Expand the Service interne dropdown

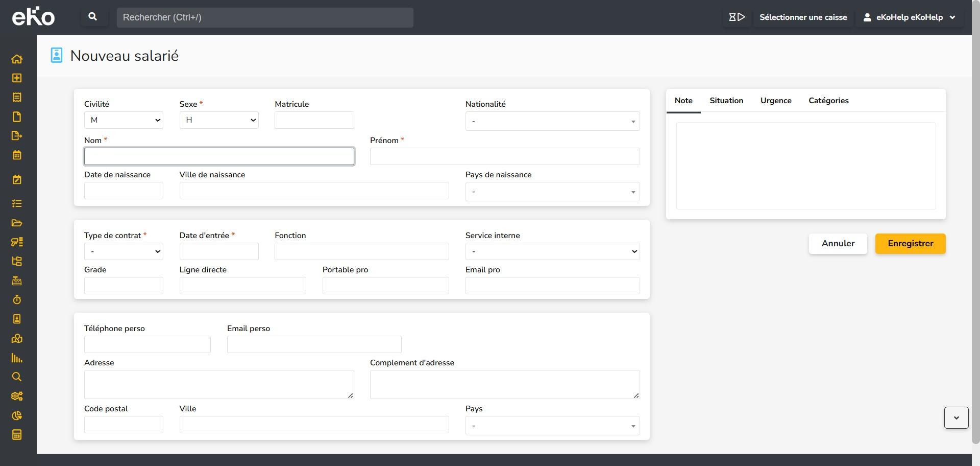(x=552, y=251)
